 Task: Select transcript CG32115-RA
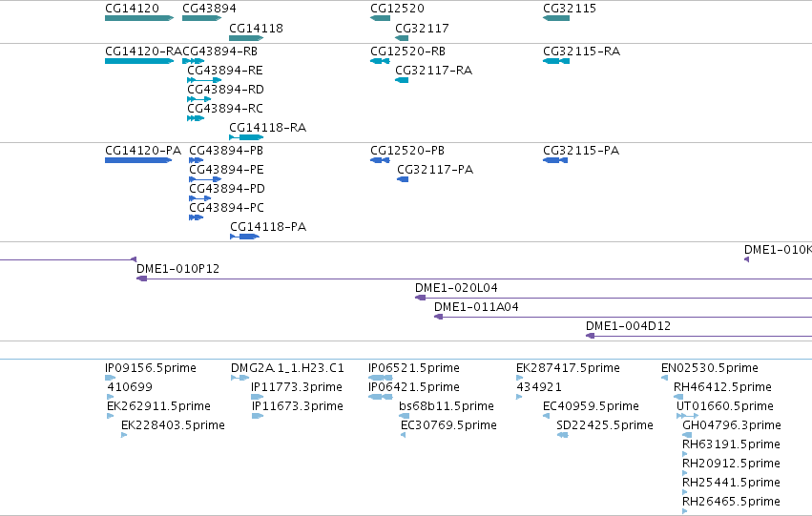pos(556,61)
